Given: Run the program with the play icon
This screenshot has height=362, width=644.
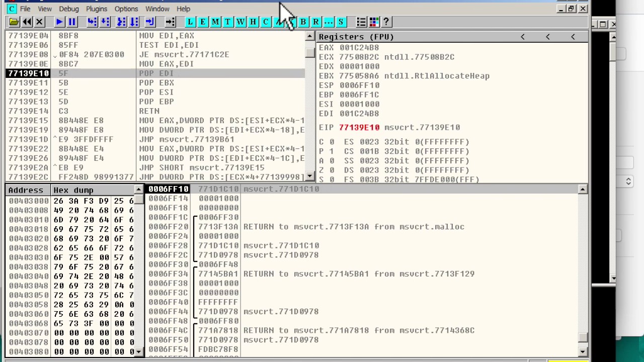Looking at the screenshot, I should point(59,22).
